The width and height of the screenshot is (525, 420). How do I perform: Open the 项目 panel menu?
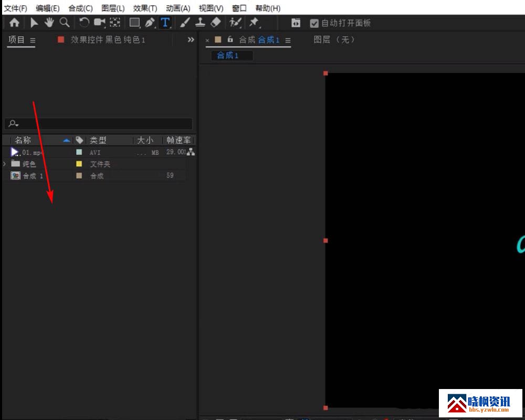[x=33, y=40]
